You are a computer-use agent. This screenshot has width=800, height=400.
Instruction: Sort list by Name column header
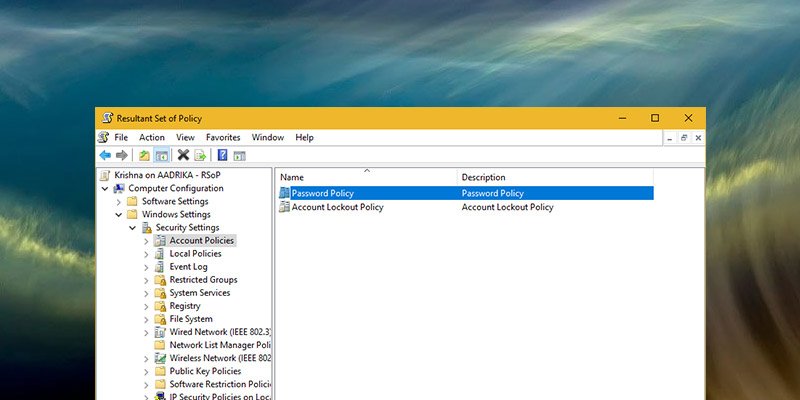point(292,177)
